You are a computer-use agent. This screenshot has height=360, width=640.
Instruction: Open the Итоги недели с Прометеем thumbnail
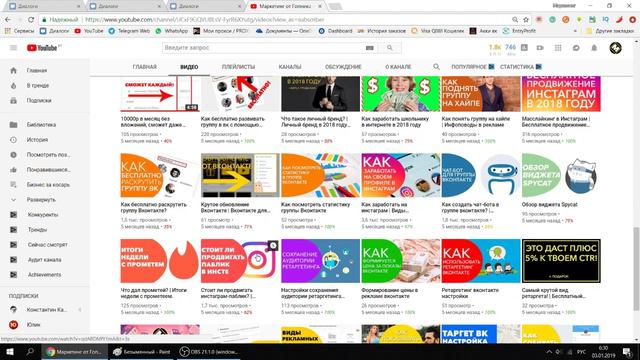coord(160,261)
